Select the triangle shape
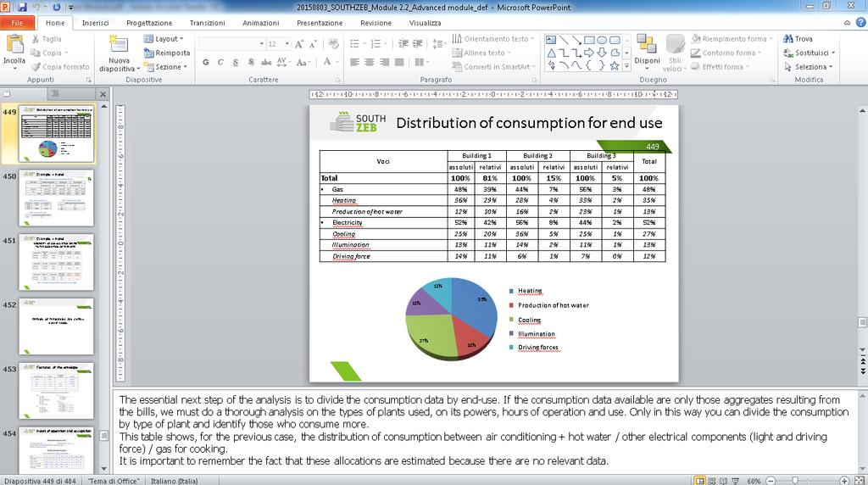 click(x=551, y=53)
